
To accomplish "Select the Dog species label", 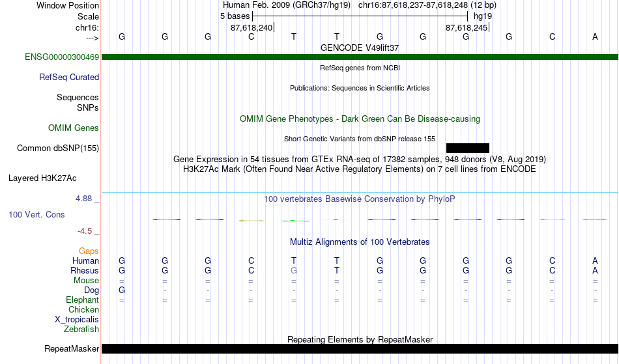I will [91, 290].
